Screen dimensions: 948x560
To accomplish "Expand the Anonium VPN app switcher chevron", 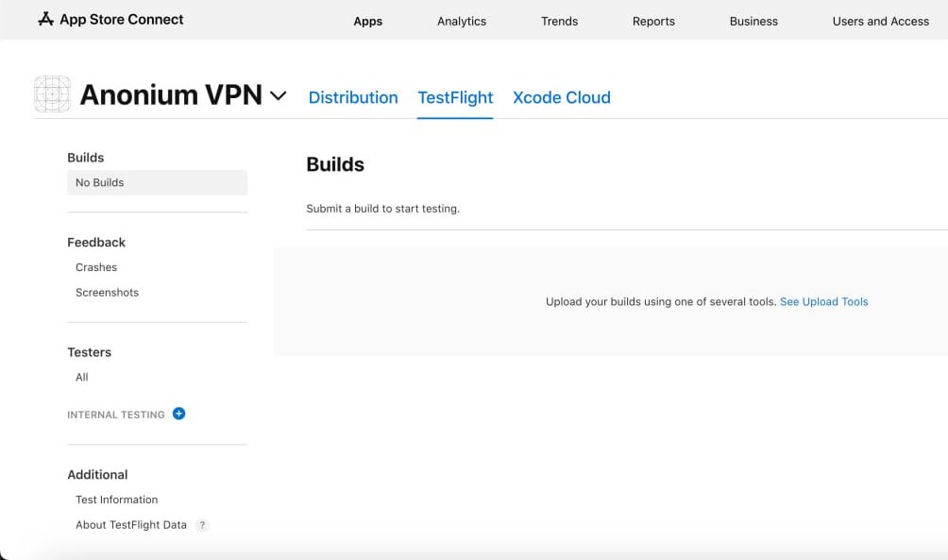I will [279, 95].
